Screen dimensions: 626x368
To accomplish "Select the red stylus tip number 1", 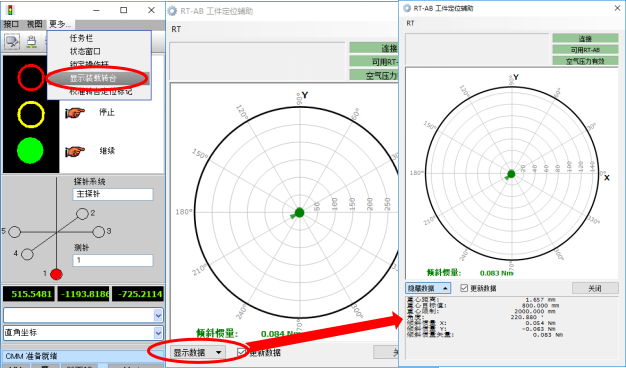I will pyautogui.click(x=56, y=274).
